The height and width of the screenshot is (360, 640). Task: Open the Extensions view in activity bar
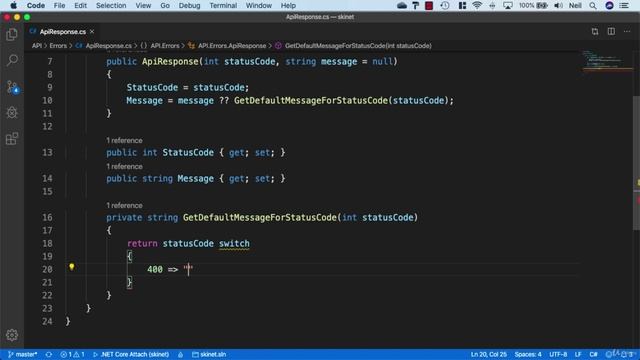(x=12, y=138)
